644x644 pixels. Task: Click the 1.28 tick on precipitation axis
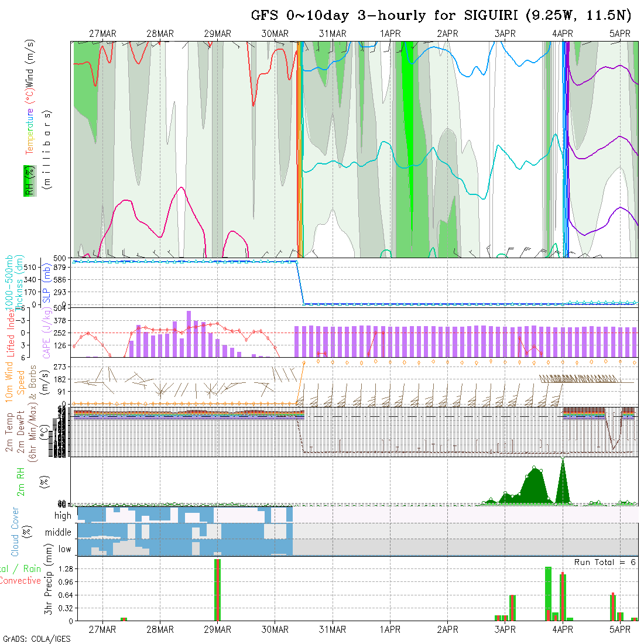click(66, 569)
